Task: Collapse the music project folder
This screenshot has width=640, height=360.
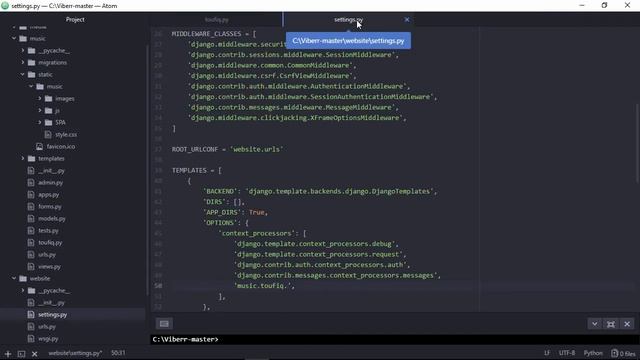Action: (14, 38)
